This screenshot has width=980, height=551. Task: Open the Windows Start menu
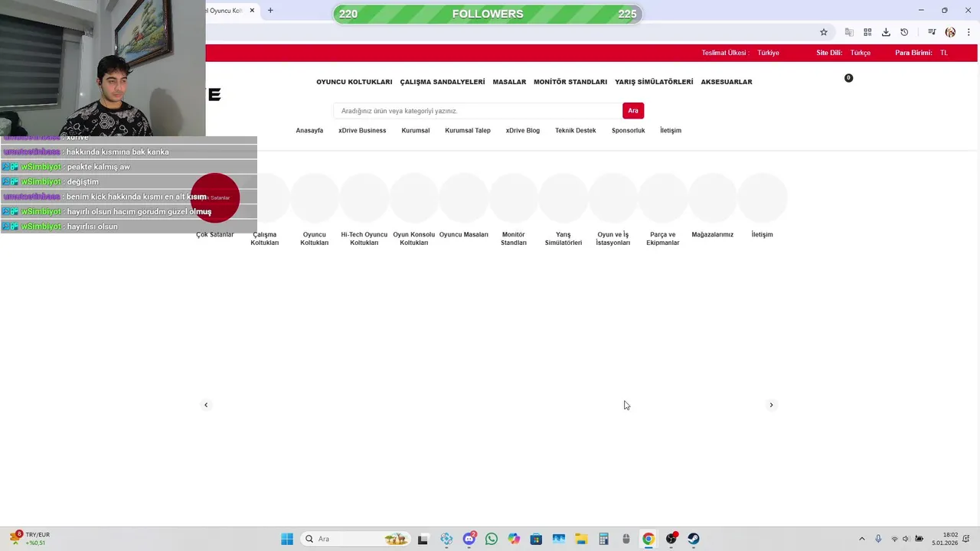click(287, 539)
